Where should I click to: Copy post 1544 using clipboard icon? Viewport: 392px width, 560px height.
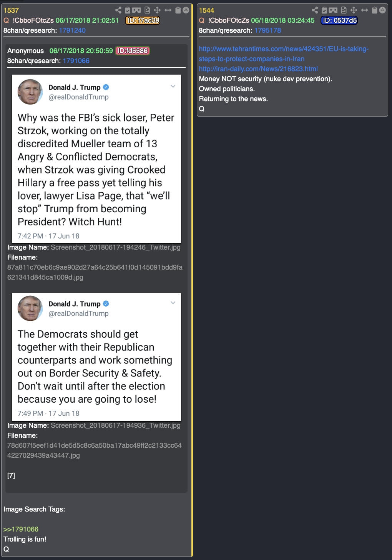coord(374,10)
